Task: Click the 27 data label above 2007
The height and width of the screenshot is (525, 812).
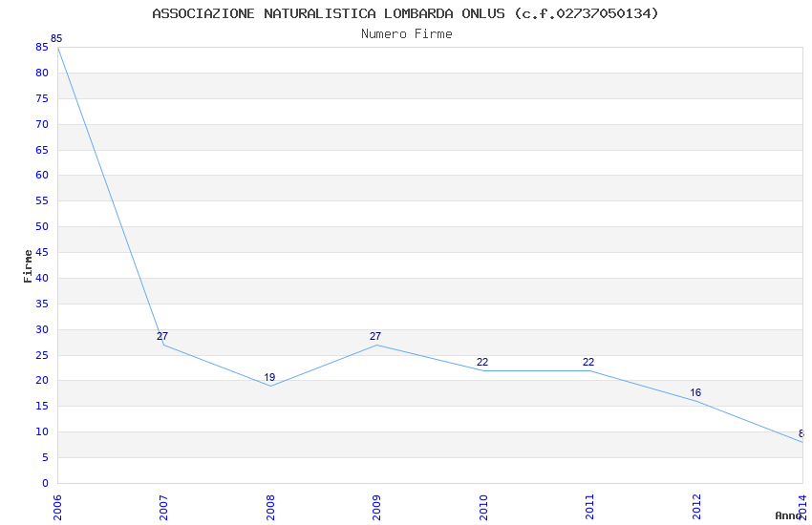Action: click(x=162, y=336)
